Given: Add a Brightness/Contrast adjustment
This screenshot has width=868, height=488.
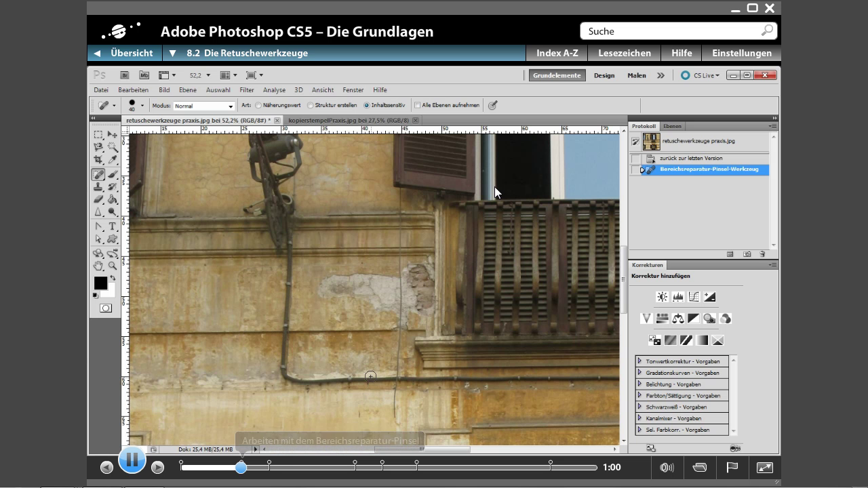Looking at the screenshot, I should pyautogui.click(x=662, y=297).
